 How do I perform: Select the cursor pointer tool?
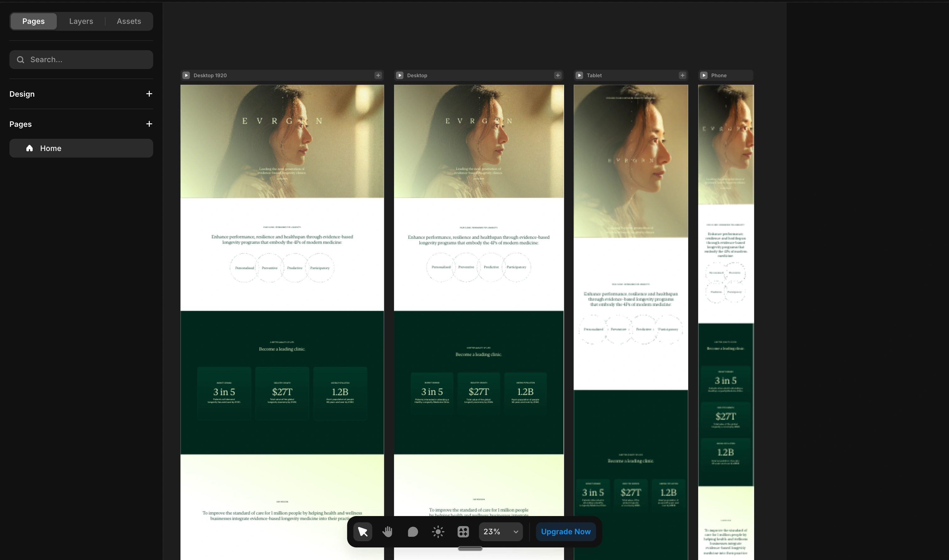click(363, 531)
